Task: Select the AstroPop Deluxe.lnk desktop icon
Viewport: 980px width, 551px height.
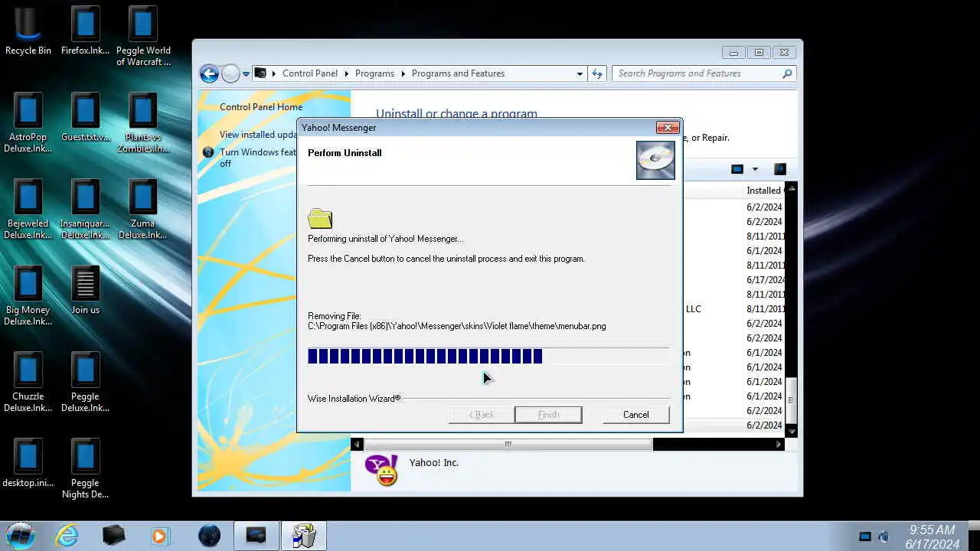Action: 28,122
